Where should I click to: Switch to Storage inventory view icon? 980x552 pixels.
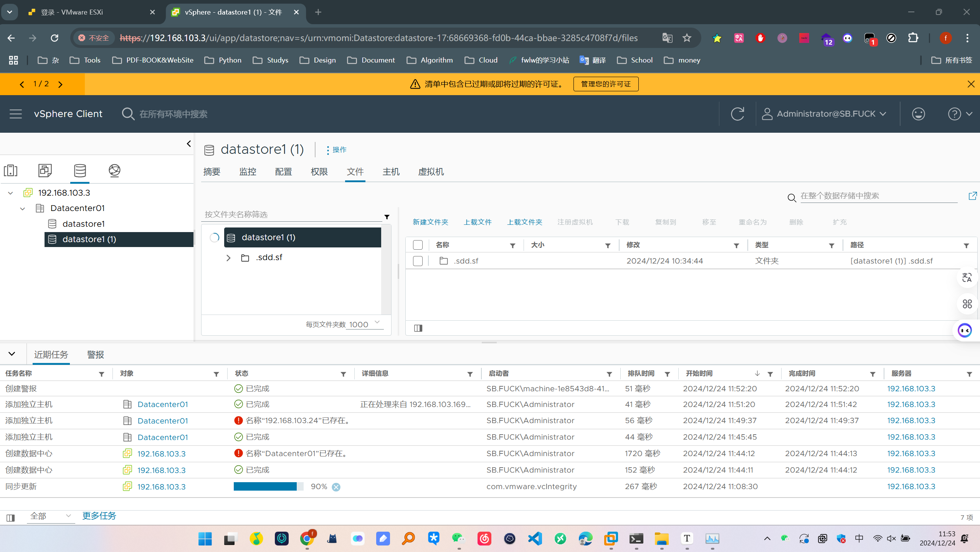click(x=80, y=170)
